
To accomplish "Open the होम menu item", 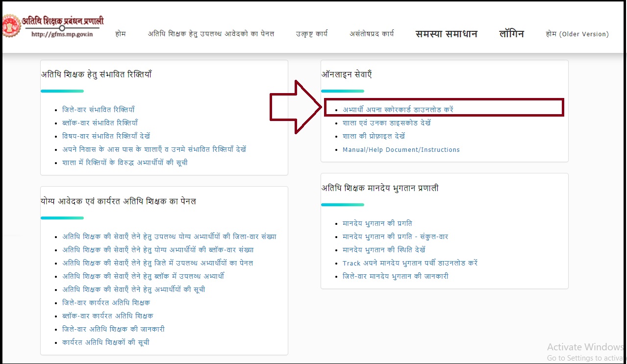I will click(121, 34).
